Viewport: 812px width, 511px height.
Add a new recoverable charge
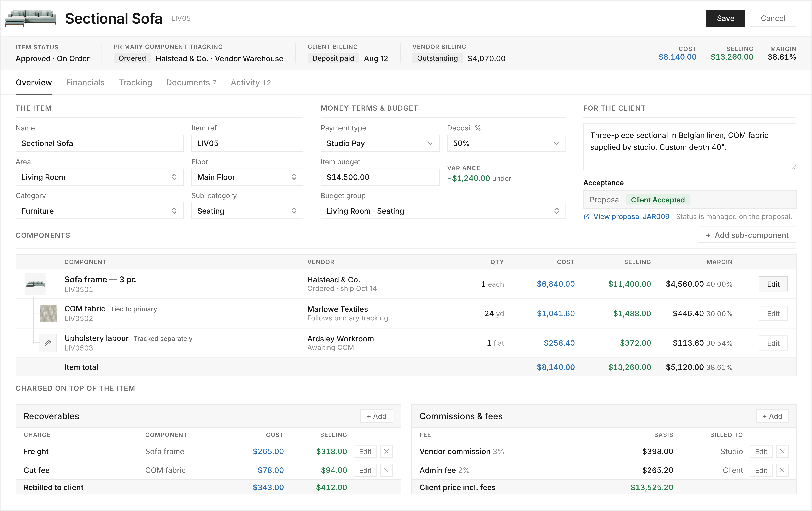pos(377,416)
